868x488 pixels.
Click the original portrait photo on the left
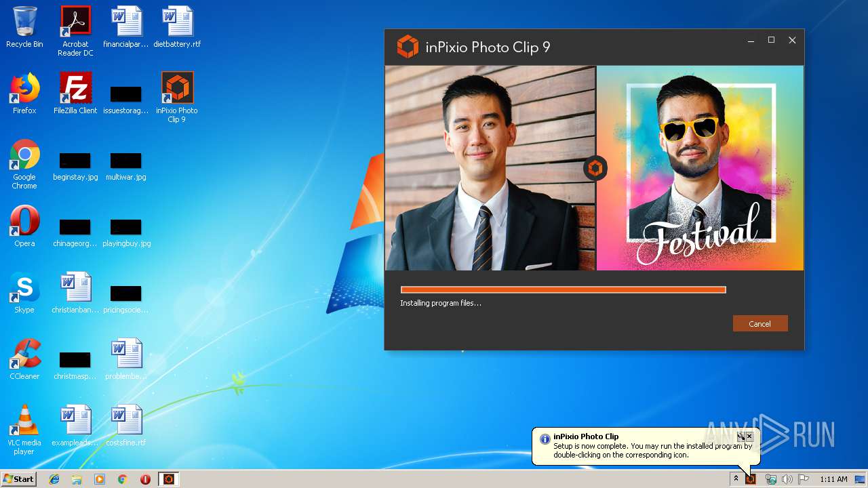[490, 168]
